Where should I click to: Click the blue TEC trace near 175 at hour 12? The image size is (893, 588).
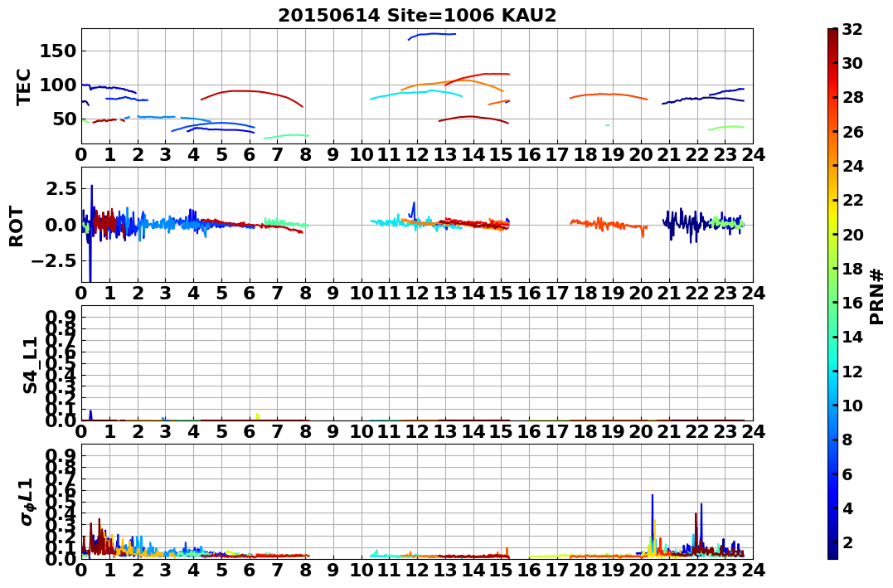pyautogui.click(x=433, y=34)
